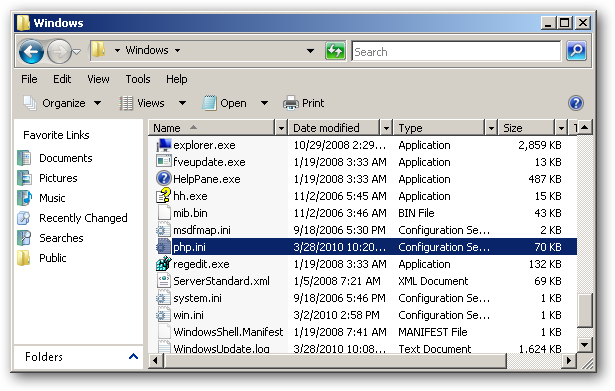The width and height of the screenshot is (615, 391).
Task: Click the horizontal scrollbar thumb
Action: (x=335, y=360)
